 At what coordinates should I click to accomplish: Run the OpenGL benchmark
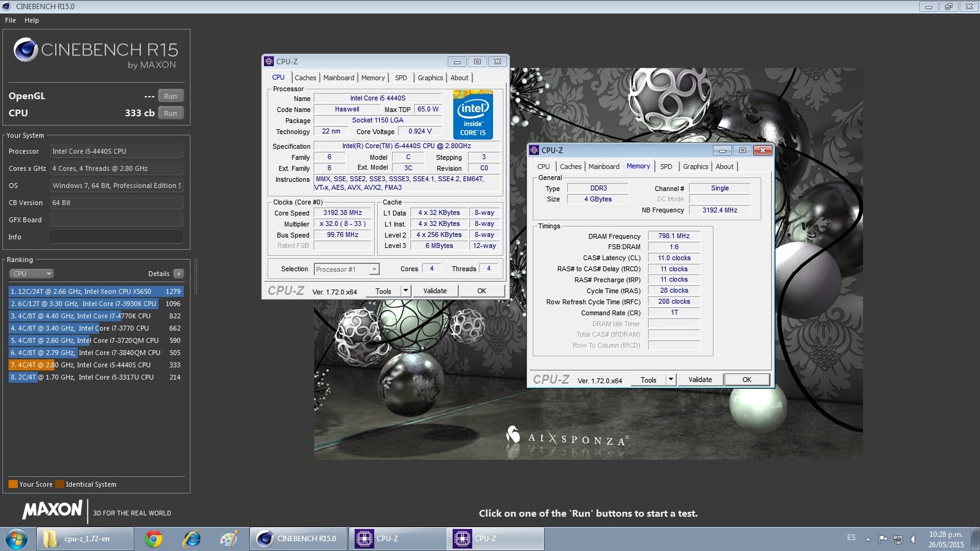[x=171, y=96]
